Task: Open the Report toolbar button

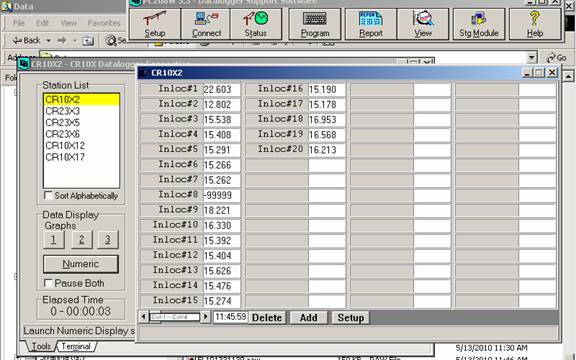Action: click(x=371, y=24)
